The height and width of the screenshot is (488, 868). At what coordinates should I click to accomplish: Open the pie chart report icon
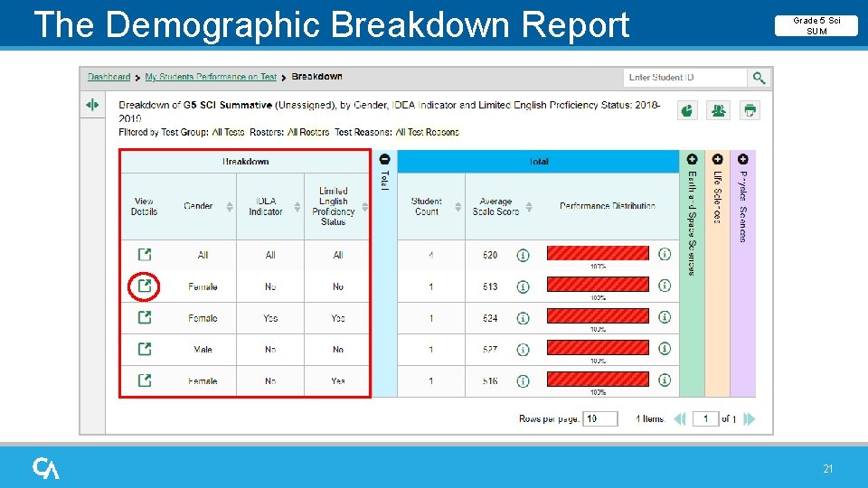687,110
